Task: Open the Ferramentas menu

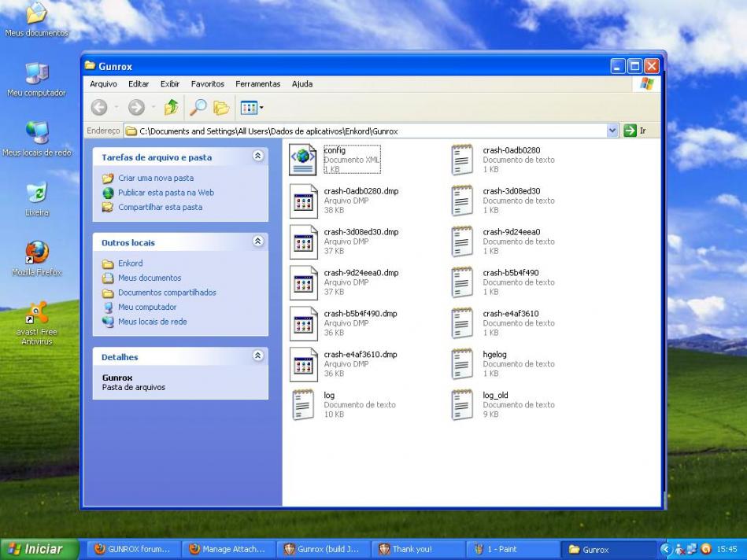Action: coord(257,84)
